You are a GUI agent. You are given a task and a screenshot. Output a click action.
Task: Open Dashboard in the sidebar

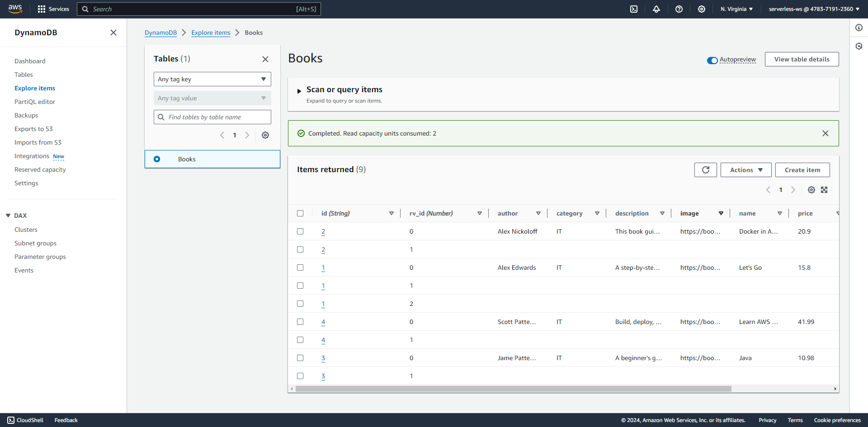click(30, 61)
